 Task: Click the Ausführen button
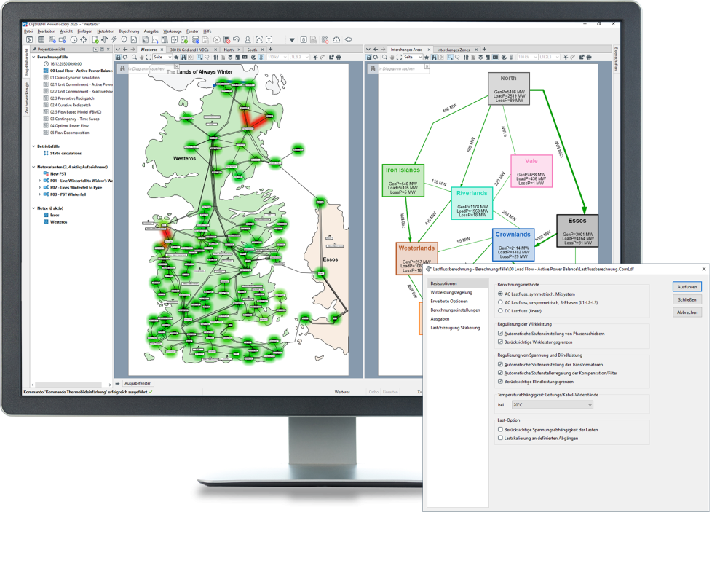(687, 287)
